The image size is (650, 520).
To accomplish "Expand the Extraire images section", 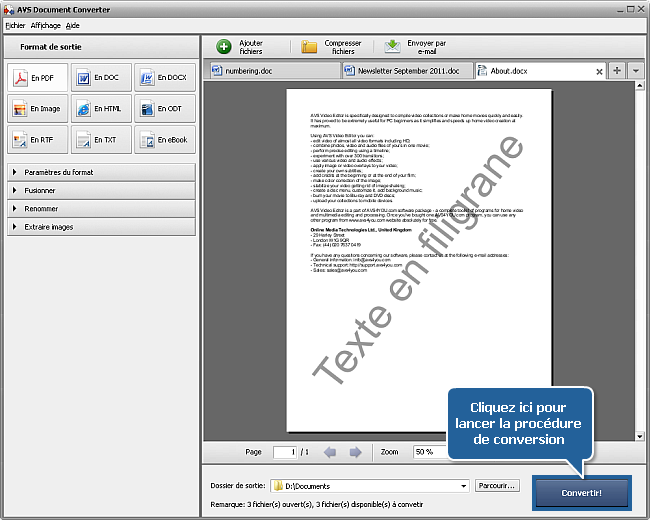I will [x=101, y=227].
